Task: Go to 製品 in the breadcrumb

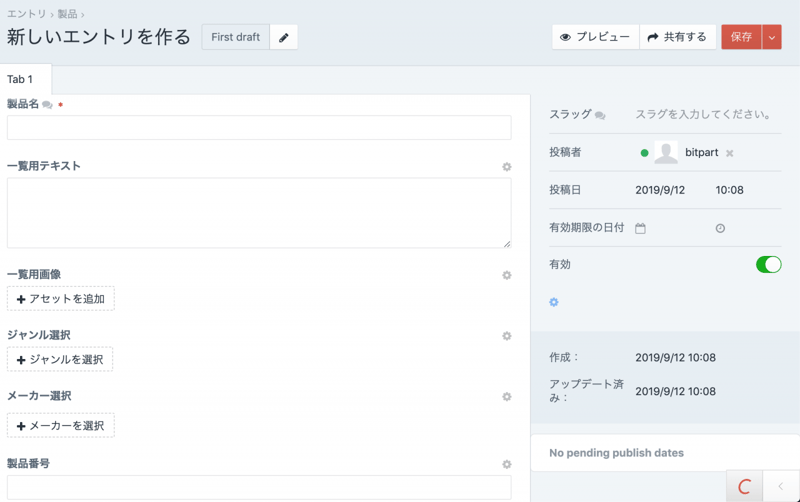Action: 67,14
